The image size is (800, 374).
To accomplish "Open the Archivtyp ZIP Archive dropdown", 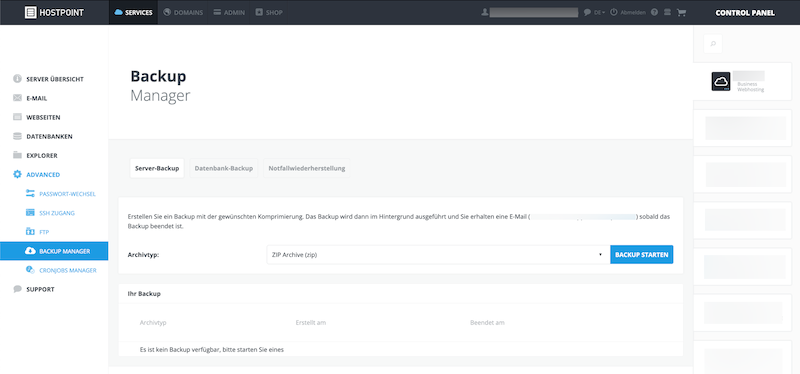I will tap(438, 255).
